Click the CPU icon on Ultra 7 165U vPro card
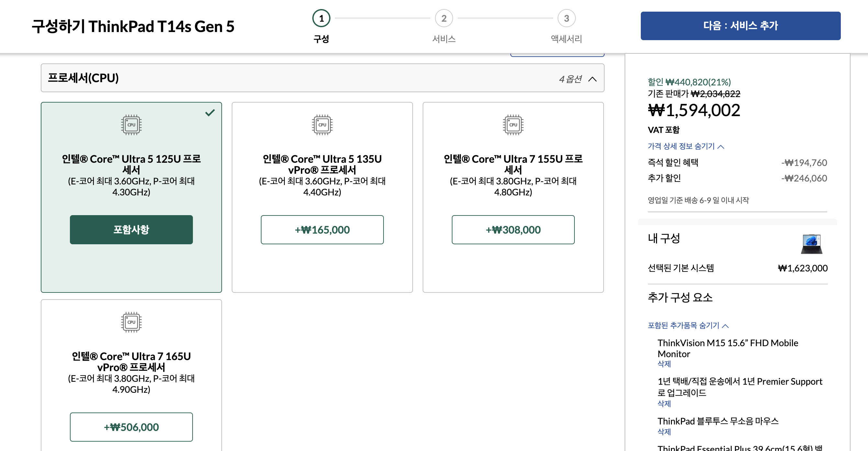This screenshot has height=451, width=868. click(x=131, y=322)
